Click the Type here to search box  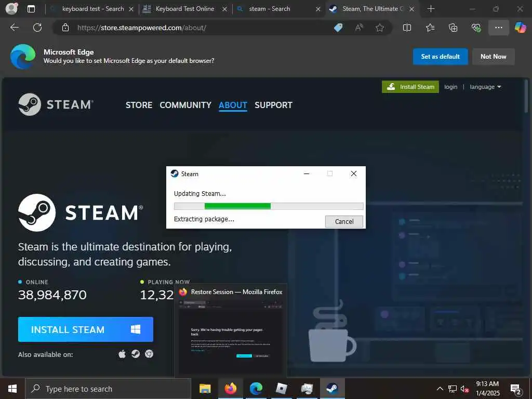tap(108, 389)
